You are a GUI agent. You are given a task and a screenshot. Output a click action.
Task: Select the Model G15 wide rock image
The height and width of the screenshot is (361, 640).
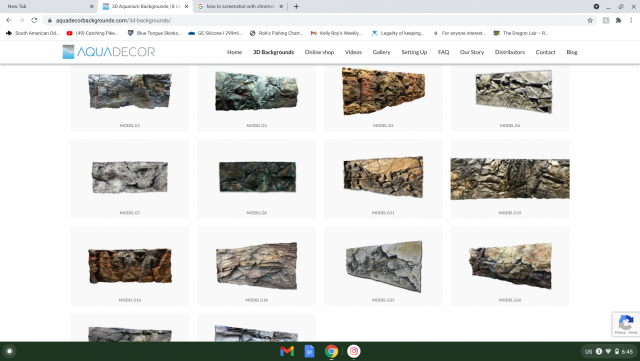[510, 179]
